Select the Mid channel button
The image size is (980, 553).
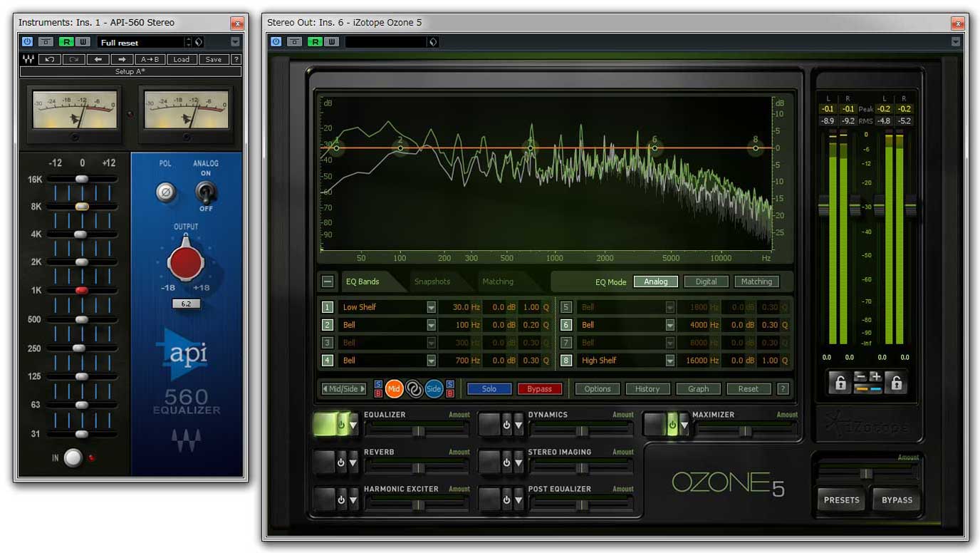395,389
